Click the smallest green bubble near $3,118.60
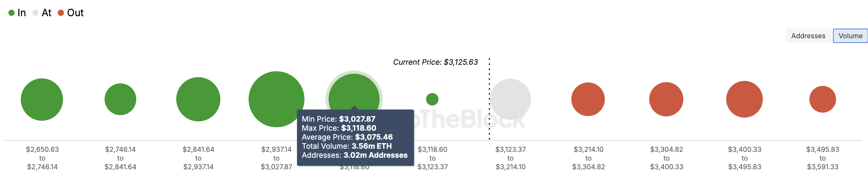 433,99
